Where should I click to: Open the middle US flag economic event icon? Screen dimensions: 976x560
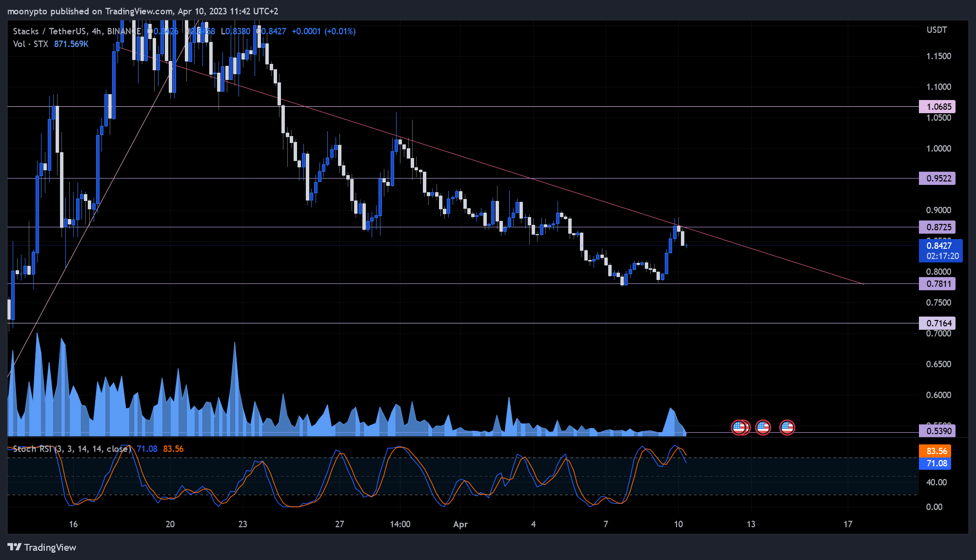[x=763, y=428]
